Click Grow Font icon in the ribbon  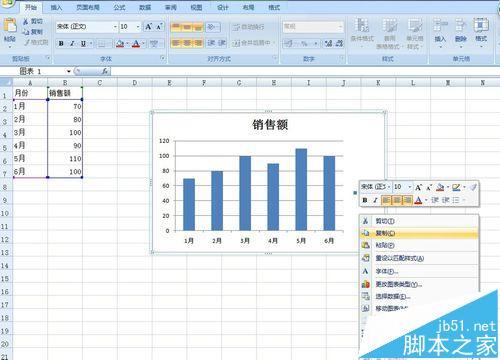pos(148,27)
